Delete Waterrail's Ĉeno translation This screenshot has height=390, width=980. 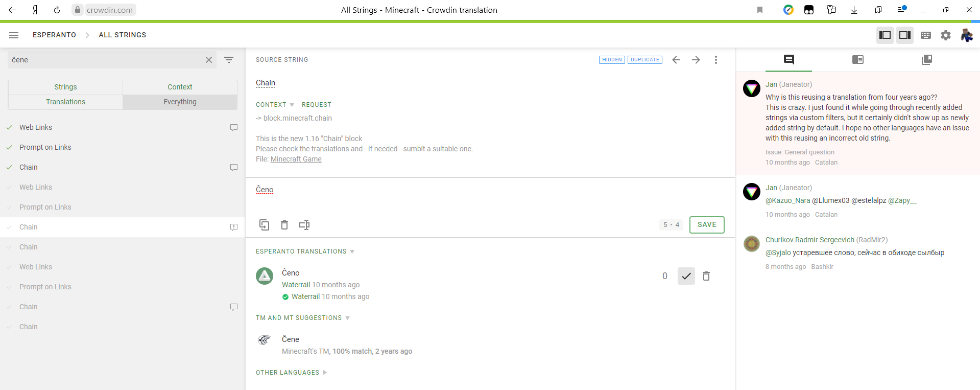pos(706,276)
